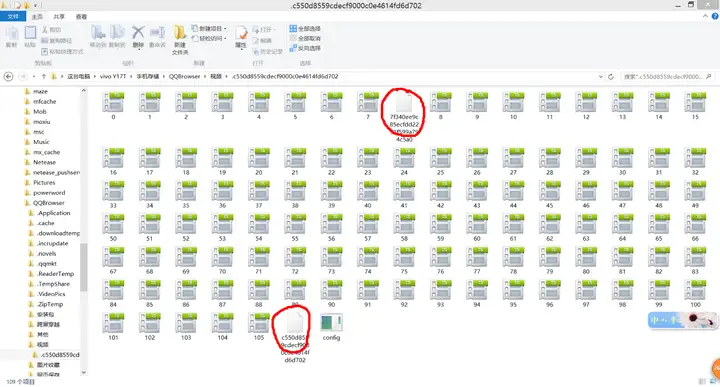Open the 文件 (File) menu tab
This screenshot has height=387, width=720.
coord(13,17)
